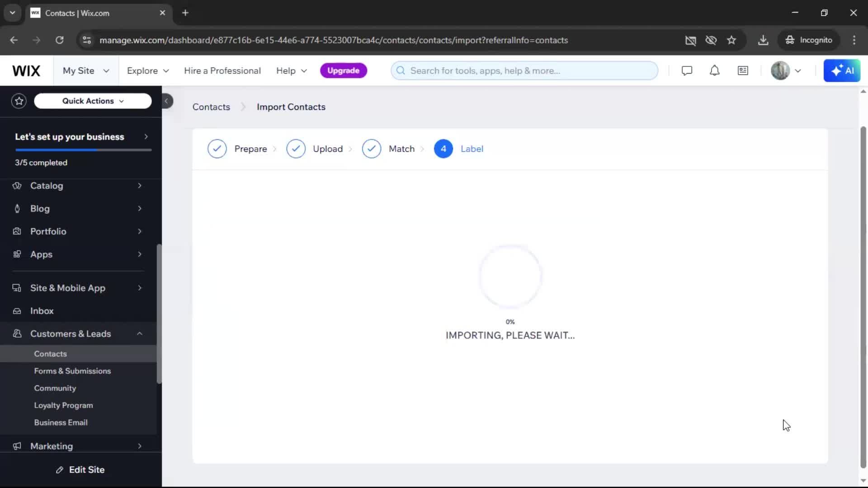Screen dimensions: 868x488
Task: Open a new browser tab
Action: click(x=185, y=13)
